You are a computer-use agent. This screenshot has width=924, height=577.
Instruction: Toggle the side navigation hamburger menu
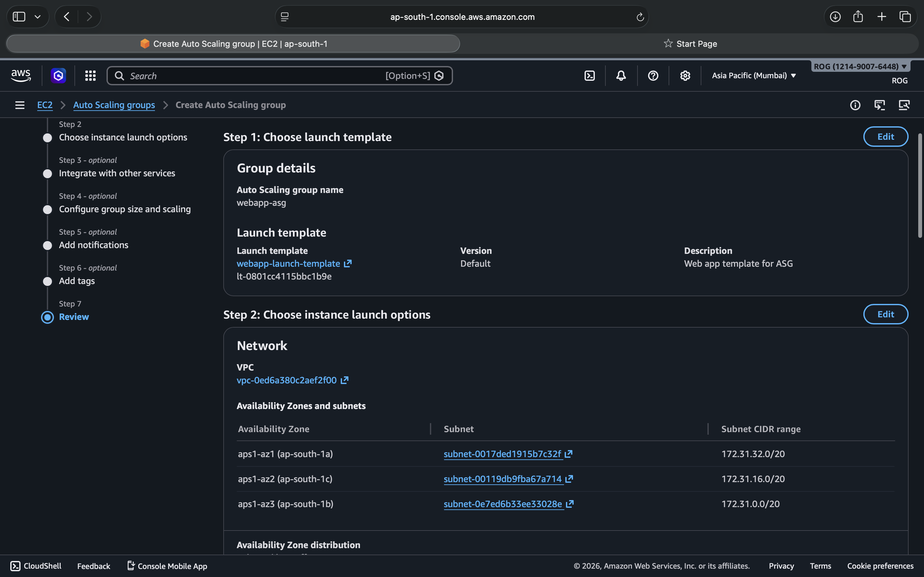[x=20, y=105]
